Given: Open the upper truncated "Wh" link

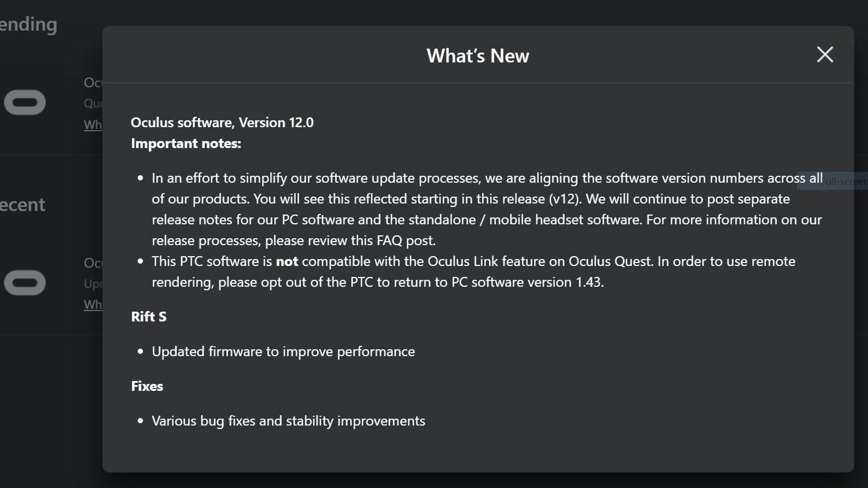Looking at the screenshot, I should pos(93,124).
